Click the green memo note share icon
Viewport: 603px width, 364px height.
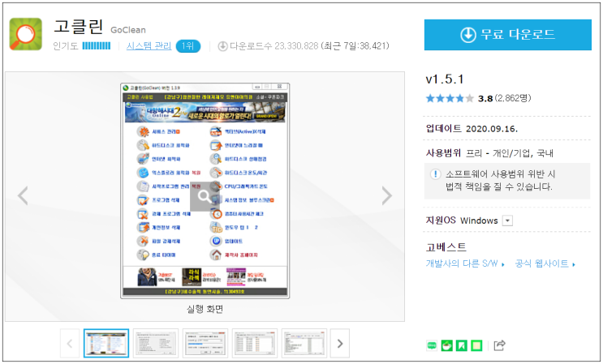(x=476, y=345)
